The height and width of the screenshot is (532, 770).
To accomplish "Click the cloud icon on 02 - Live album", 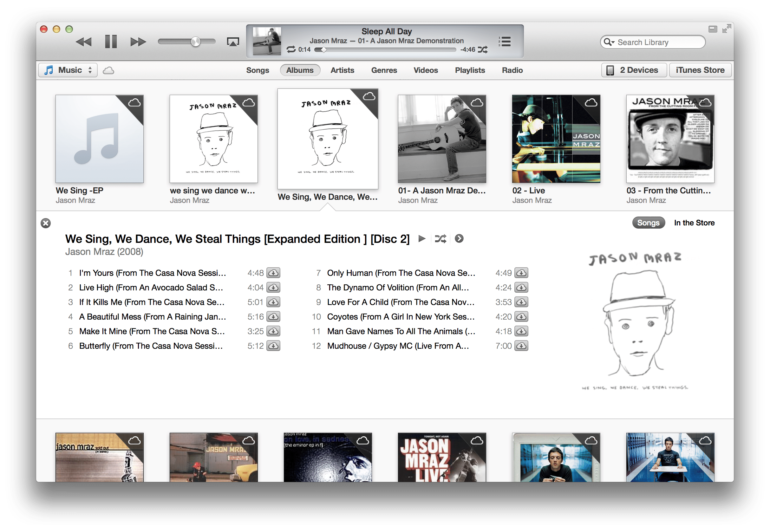I will tap(591, 103).
